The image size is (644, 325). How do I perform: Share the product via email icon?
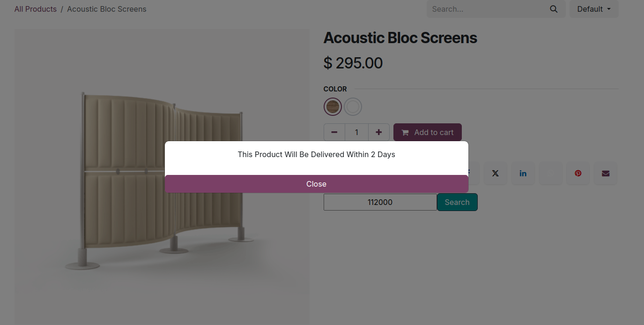606,174
